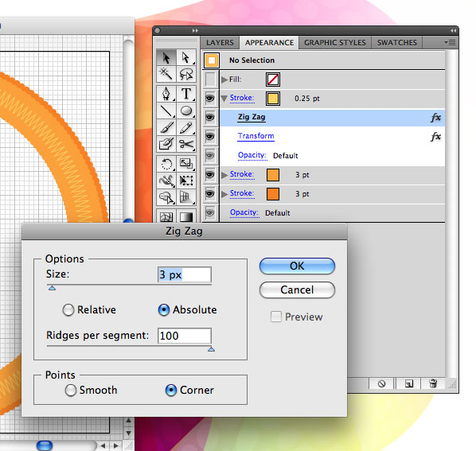Toggle visibility box of the Fill row
This screenshot has width=476, height=451.
(x=210, y=80)
